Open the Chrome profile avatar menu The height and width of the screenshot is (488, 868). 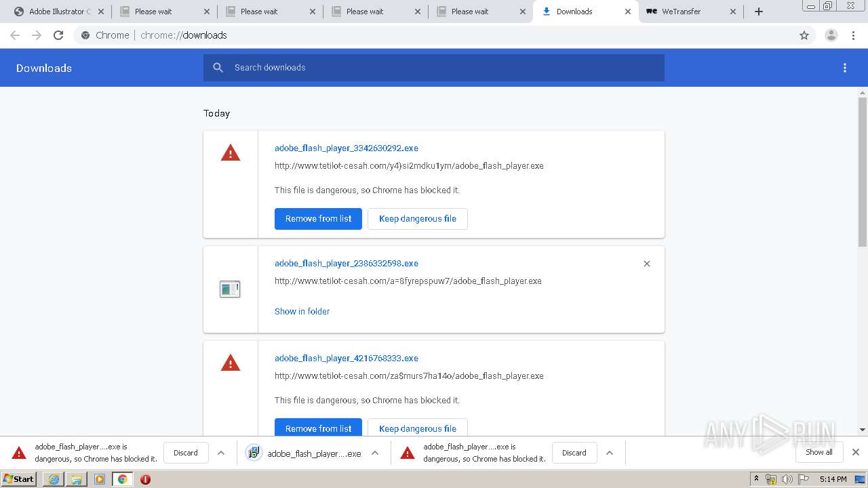831,35
